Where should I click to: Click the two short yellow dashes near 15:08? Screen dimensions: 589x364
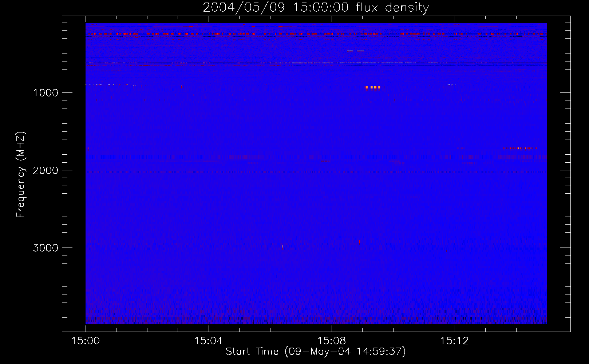pos(355,51)
